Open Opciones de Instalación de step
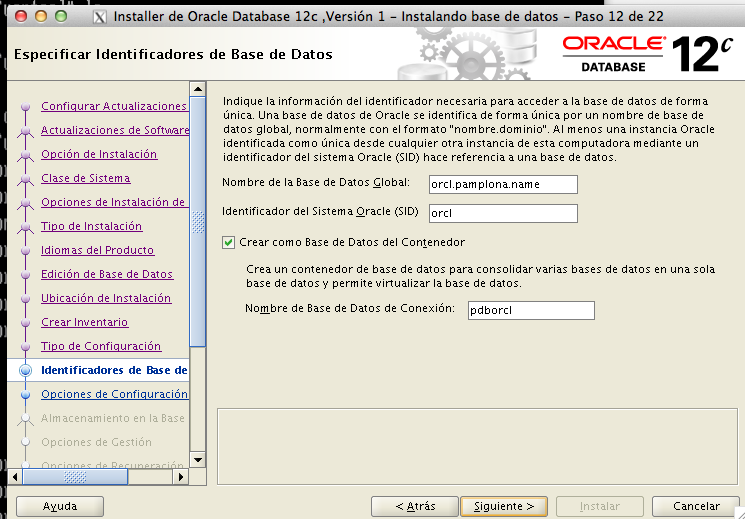Viewport: 745px width, 519px height. [113, 202]
